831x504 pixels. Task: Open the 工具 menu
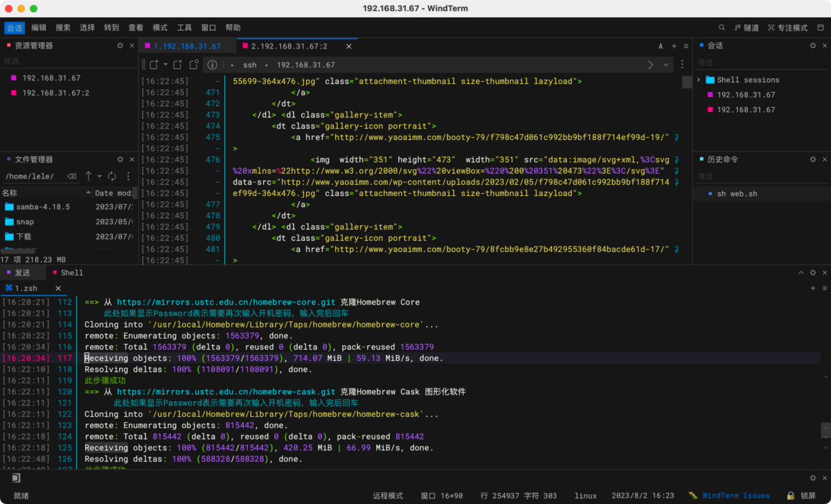tap(184, 28)
